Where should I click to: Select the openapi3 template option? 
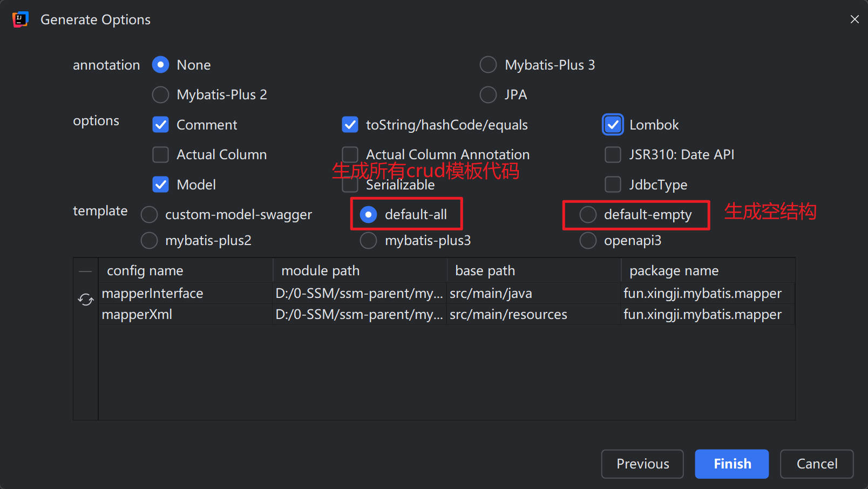pos(588,241)
